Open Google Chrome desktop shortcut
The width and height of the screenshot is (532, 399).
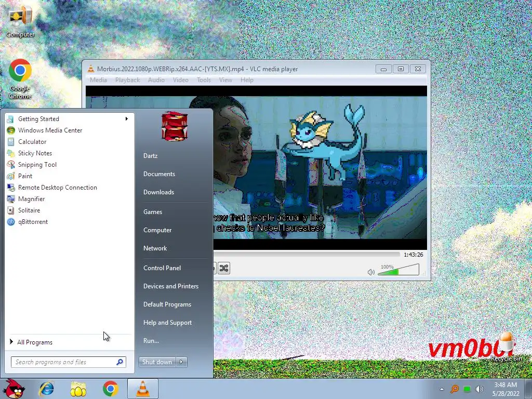point(20,79)
